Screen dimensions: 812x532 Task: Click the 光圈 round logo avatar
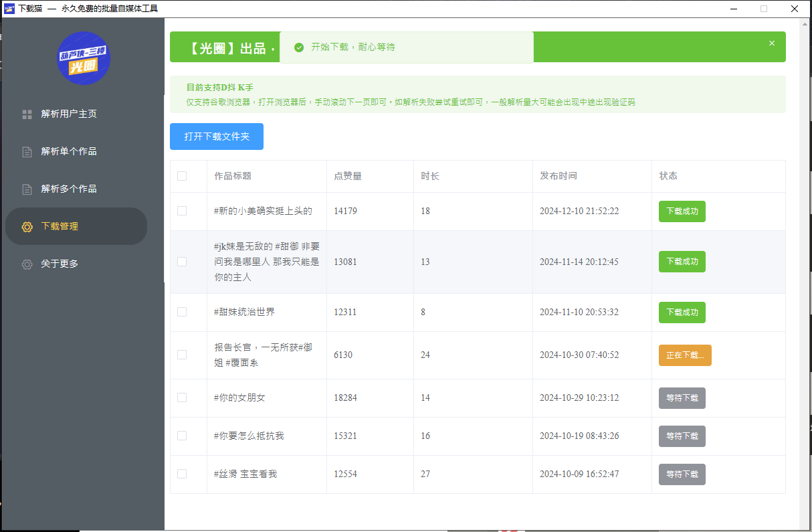pos(84,58)
